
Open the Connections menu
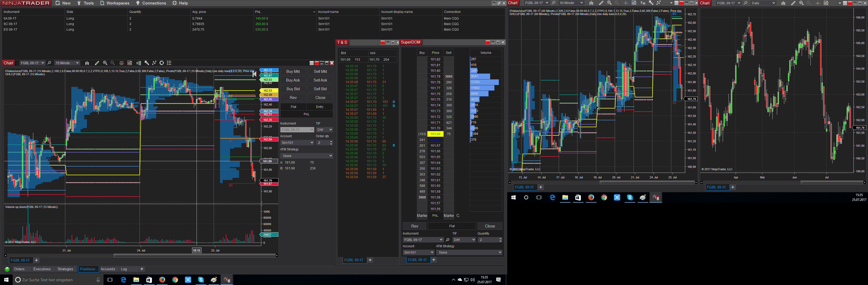pyautogui.click(x=151, y=3)
